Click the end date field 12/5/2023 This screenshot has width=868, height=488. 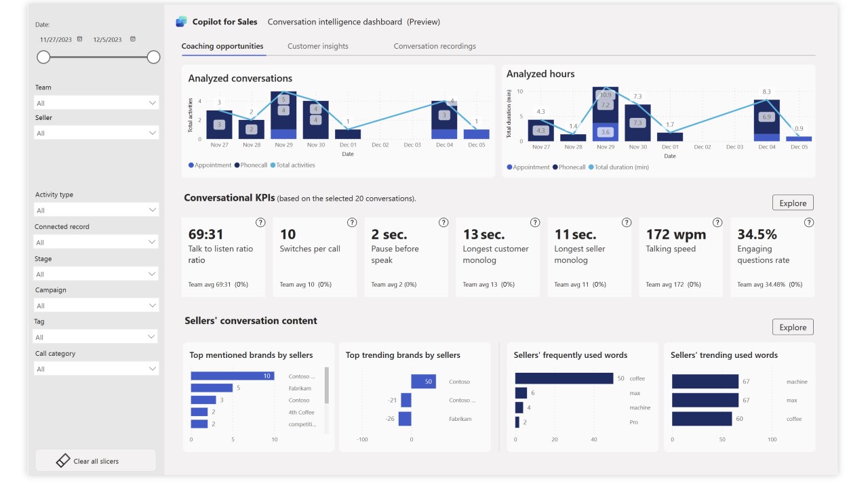(x=108, y=39)
